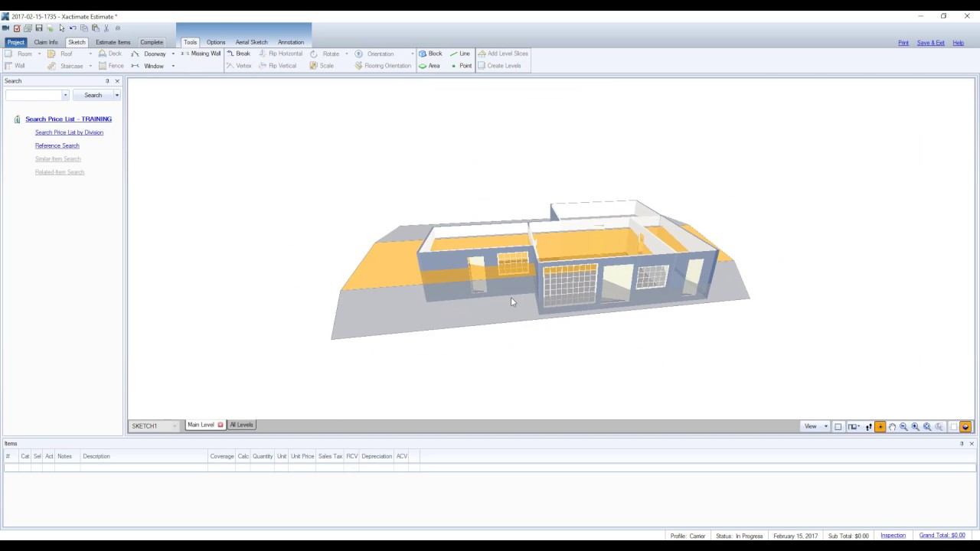Toggle the square frame view button
Image resolution: width=980 pixels, height=551 pixels.
coord(838,426)
